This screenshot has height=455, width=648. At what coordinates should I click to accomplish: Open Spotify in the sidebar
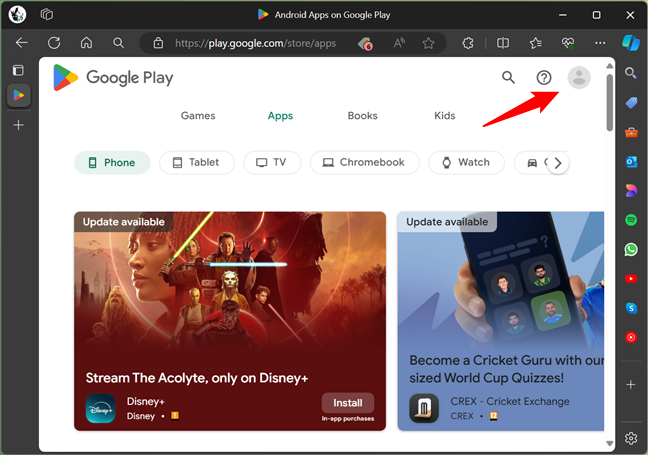click(x=631, y=220)
